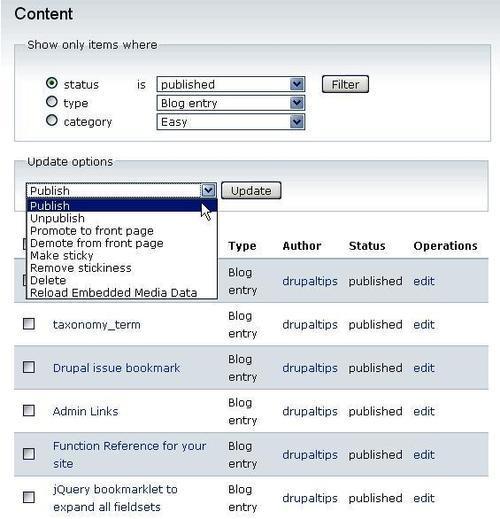Screen dimensions: 500x519
Task: Click the Update button
Action: [x=251, y=191]
